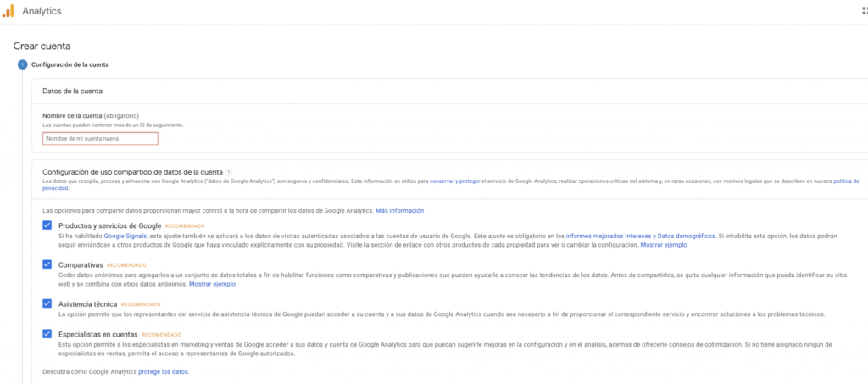This screenshot has width=868, height=384.
Task: Click the step 1 circle indicator
Action: pos(22,64)
